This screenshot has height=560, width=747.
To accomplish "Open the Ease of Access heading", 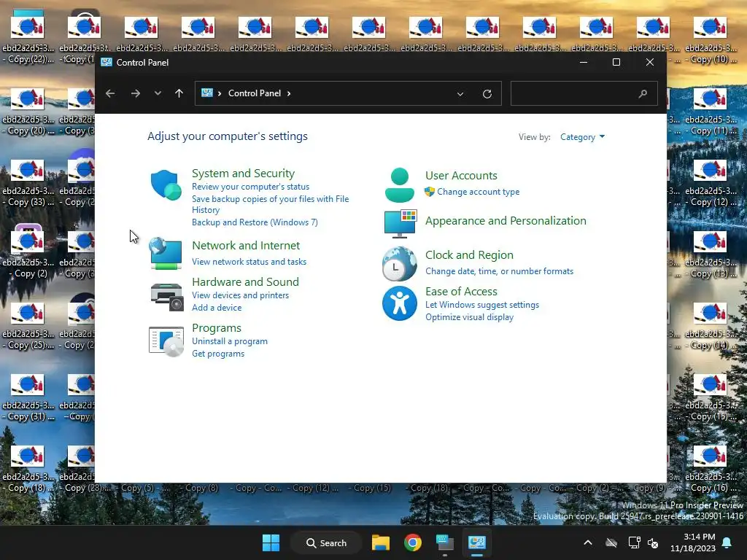I will point(461,292).
